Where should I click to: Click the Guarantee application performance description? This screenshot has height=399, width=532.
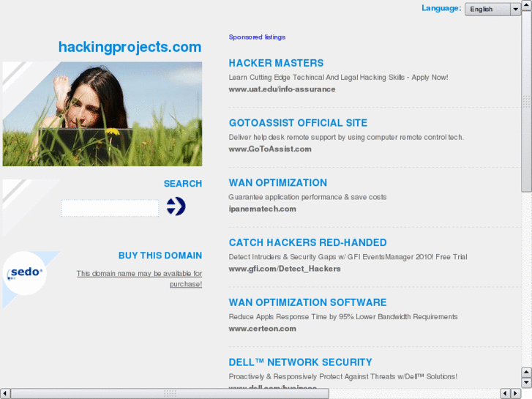click(307, 197)
